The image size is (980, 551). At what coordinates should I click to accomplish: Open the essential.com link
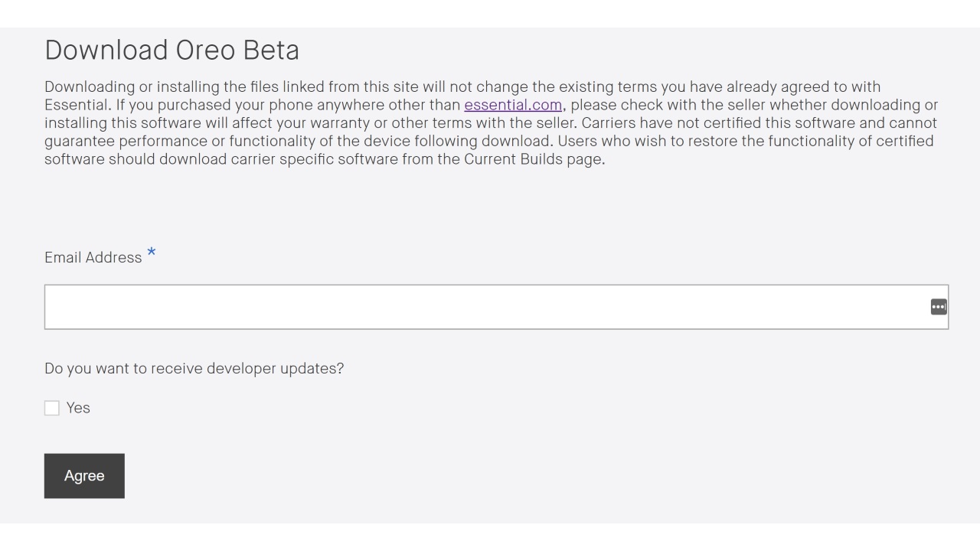coord(513,105)
